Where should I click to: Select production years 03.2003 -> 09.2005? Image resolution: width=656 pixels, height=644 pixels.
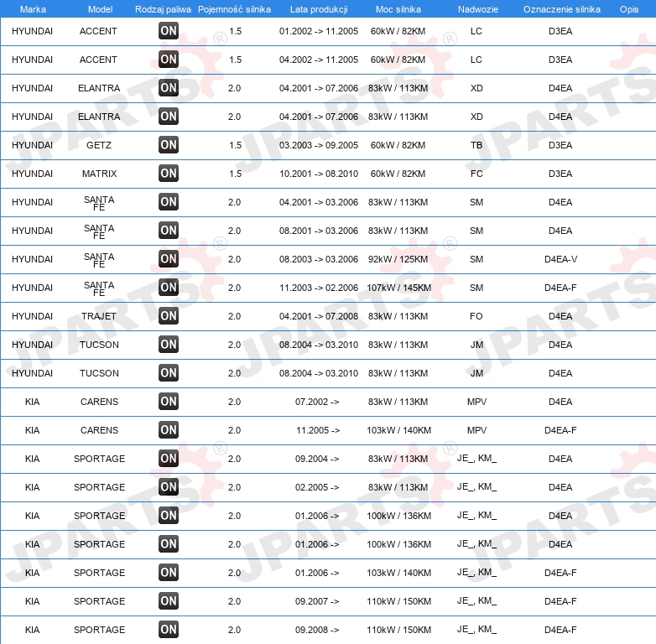click(319, 145)
